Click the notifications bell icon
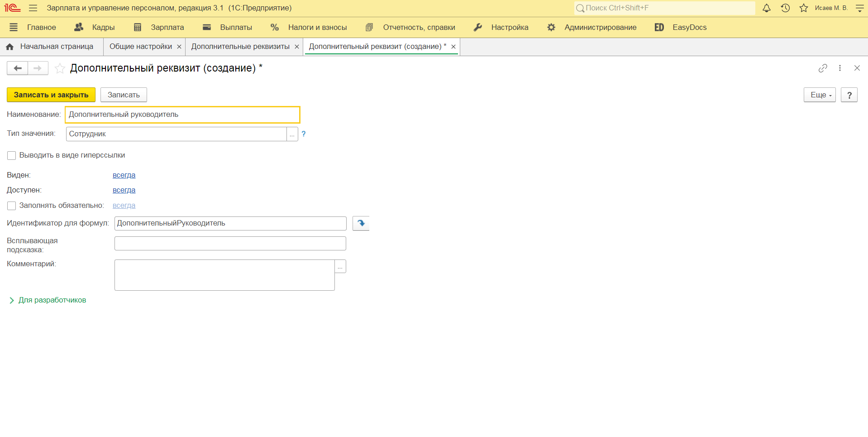The width and height of the screenshot is (868, 437). (766, 8)
